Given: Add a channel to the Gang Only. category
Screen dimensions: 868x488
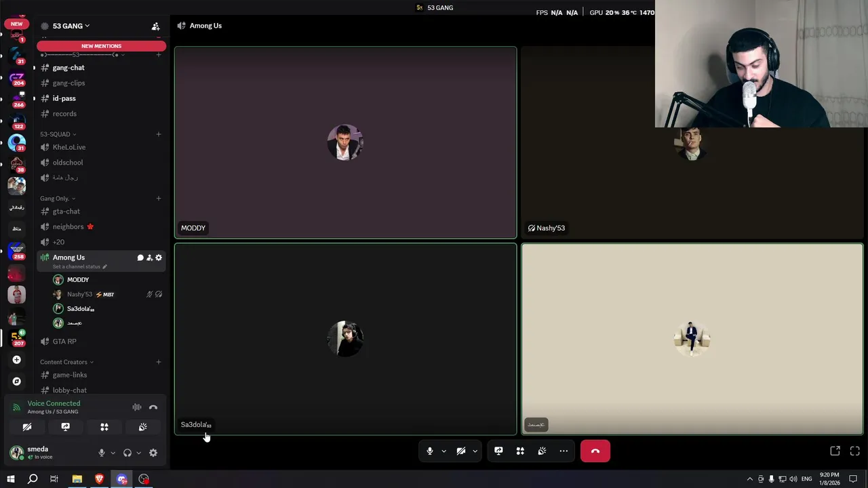Looking at the screenshot, I should pyautogui.click(x=159, y=199).
